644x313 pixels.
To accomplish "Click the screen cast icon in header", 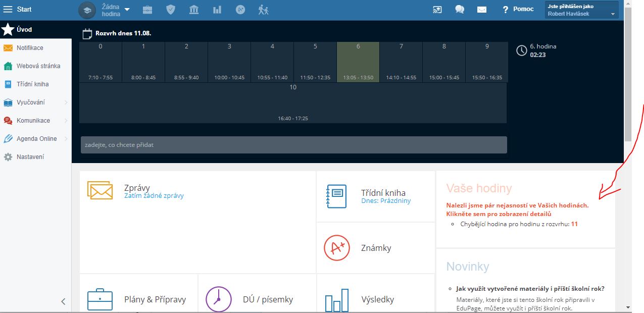I will (x=437, y=10).
